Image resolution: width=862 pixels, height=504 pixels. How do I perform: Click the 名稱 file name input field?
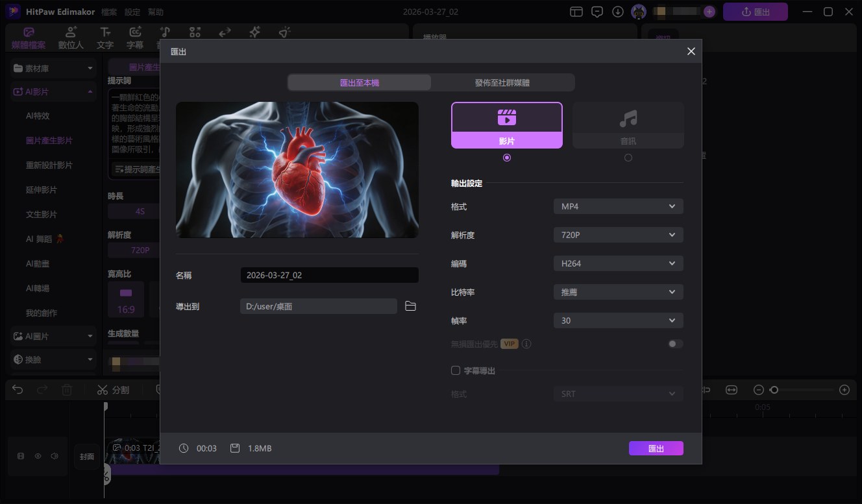coord(329,275)
